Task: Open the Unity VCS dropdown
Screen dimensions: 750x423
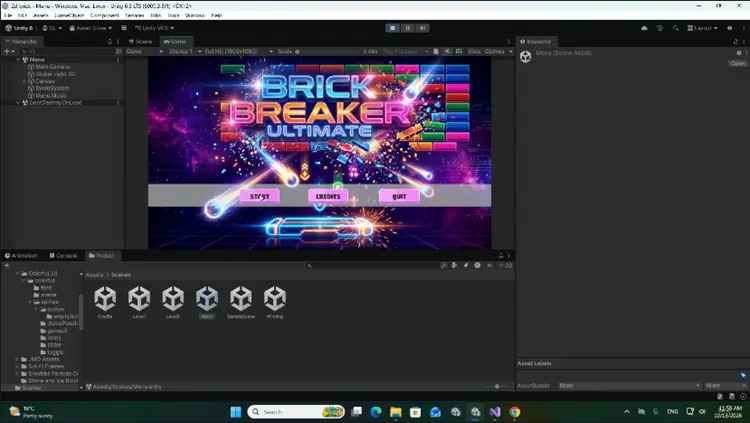Action: [154, 28]
